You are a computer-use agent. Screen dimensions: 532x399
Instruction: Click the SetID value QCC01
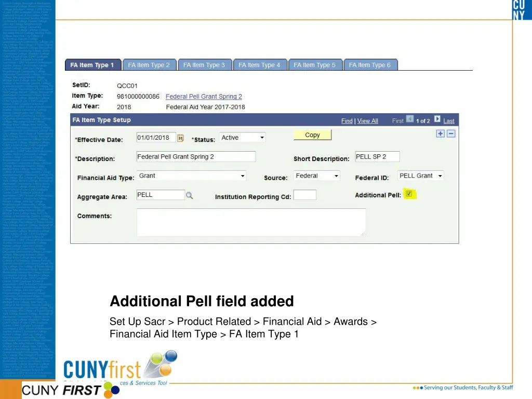[x=127, y=86]
